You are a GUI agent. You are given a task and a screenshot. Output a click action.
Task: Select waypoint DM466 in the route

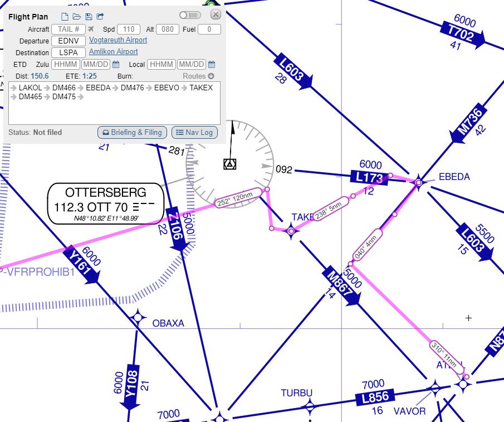64,88
